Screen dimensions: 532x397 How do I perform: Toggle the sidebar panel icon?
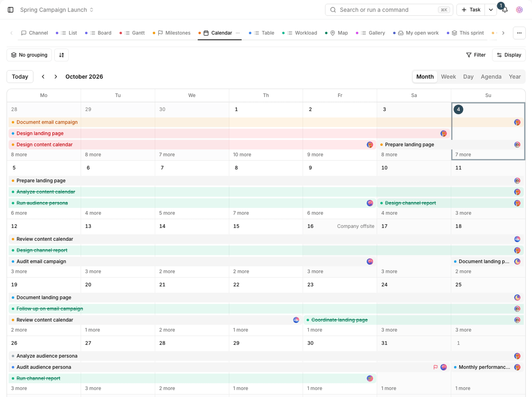pyautogui.click(x=11, y=10)
